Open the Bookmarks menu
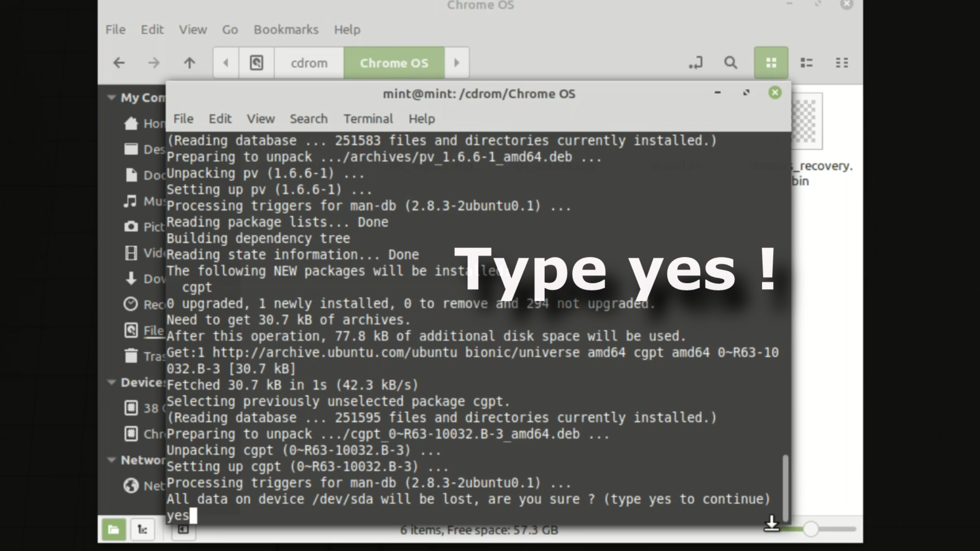 coord(286,29)
